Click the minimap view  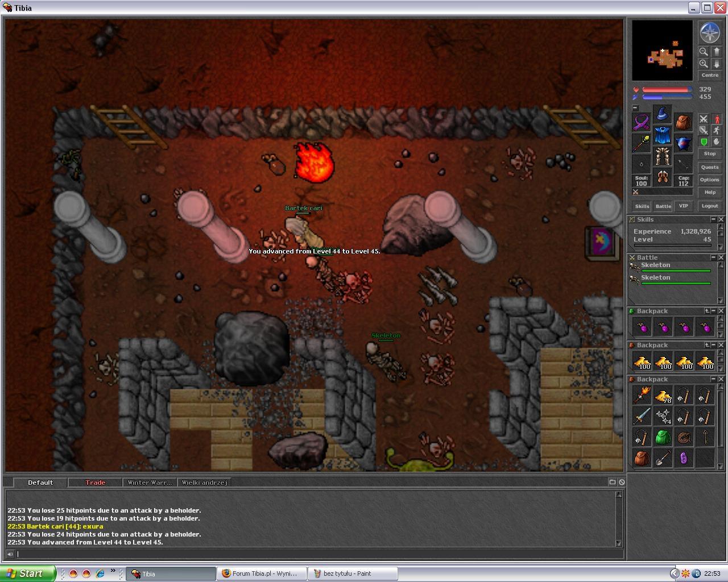click(663, 51)
